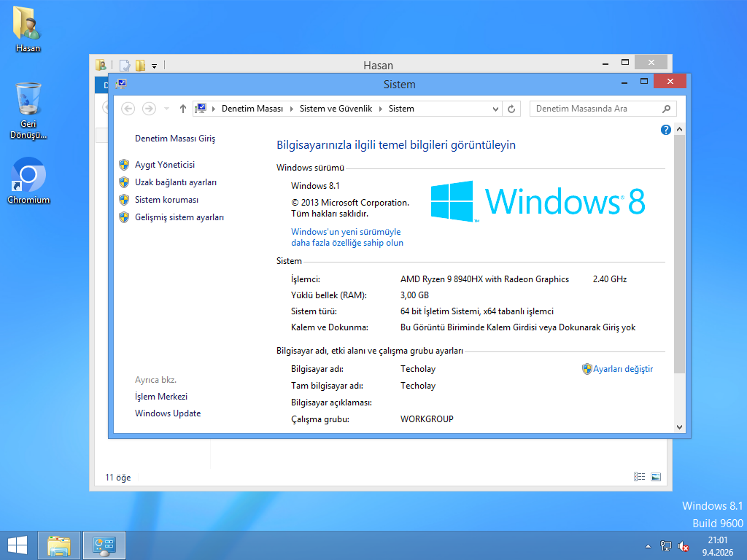Click the Sistem breadcrumb segment
The width and height of the screenshot is (747, 560).
point(401,109)
